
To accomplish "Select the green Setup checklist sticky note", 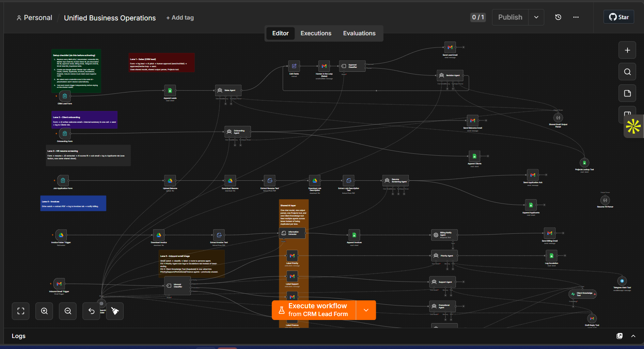I will coord(76,71).
